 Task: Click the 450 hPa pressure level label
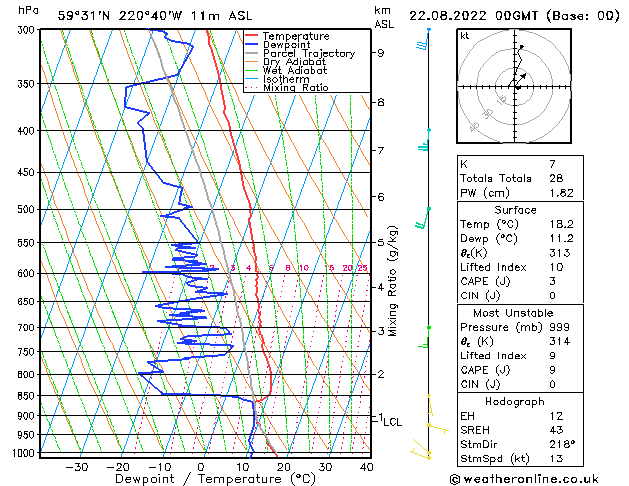[x=28, y=172]
